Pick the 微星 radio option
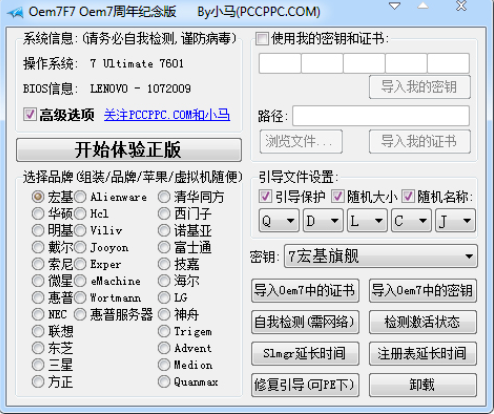494x414 pixels. pyautogui.click(x=38, y=281)
